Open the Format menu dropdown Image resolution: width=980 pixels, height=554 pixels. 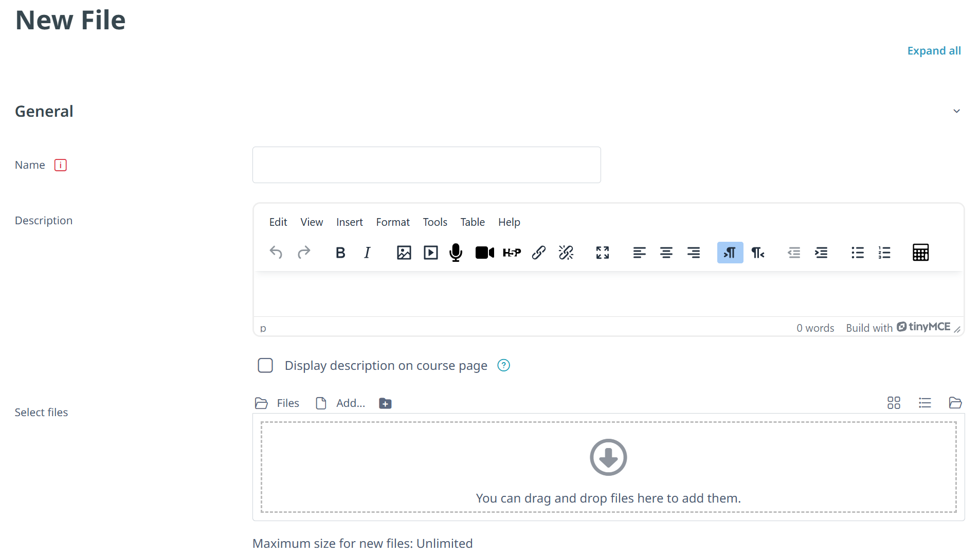coord(393,222)
